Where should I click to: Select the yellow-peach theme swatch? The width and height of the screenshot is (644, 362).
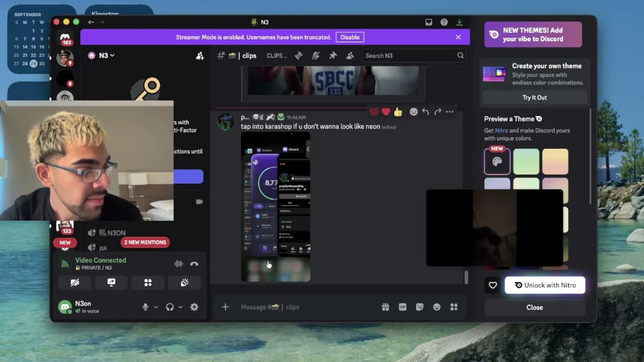coord(555,161)
